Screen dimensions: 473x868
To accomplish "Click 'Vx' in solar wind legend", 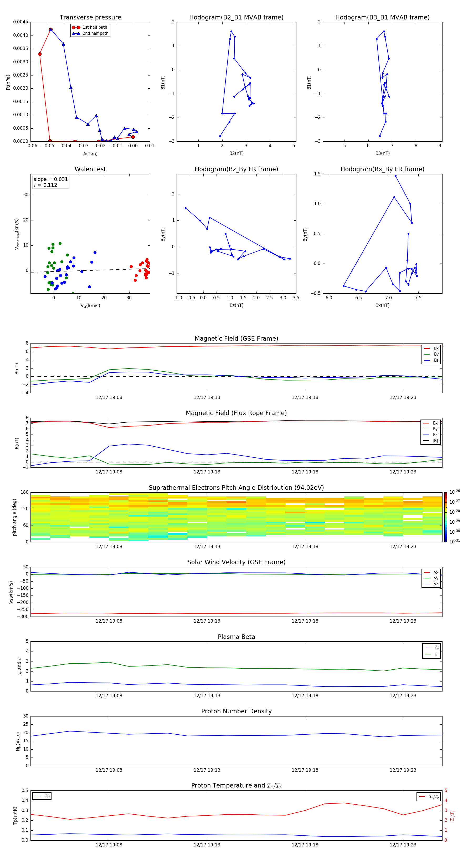I will 431,572.
